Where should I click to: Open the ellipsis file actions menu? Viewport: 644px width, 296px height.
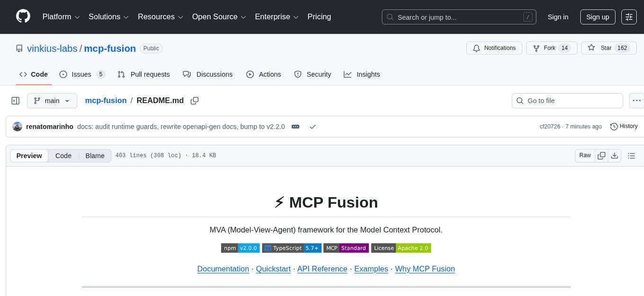(x=636, y=101)
